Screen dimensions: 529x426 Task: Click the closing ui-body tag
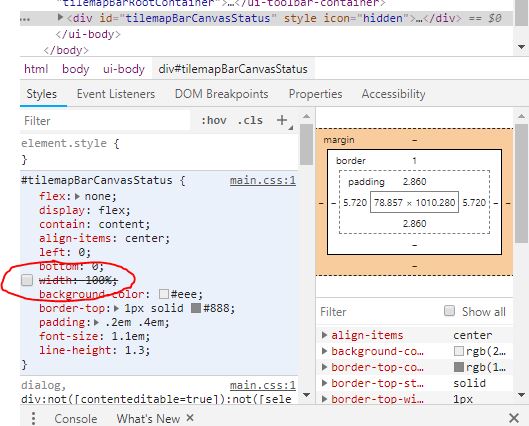click(88, 34)
